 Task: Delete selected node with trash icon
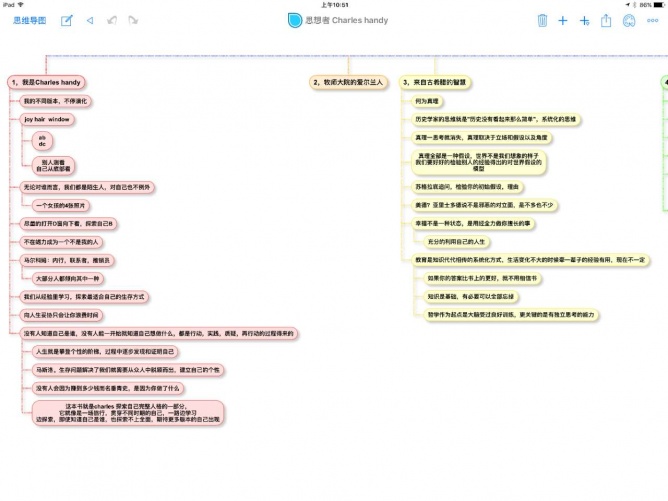542,20
